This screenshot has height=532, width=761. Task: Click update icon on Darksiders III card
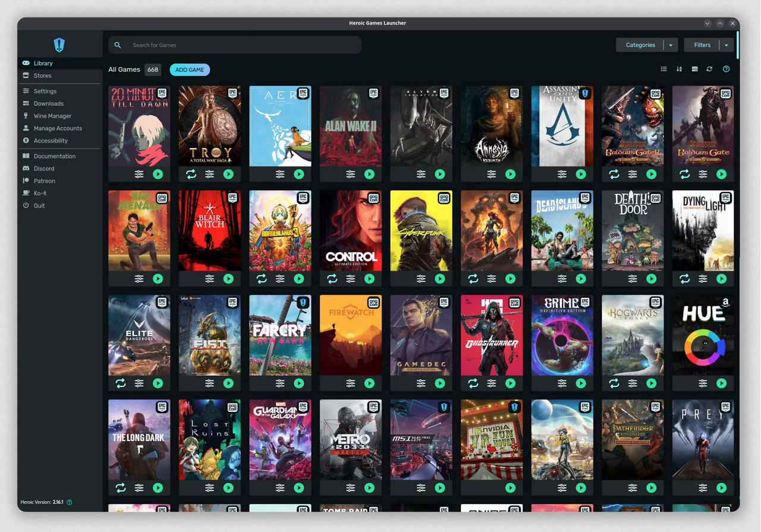(x=473, y=279)
